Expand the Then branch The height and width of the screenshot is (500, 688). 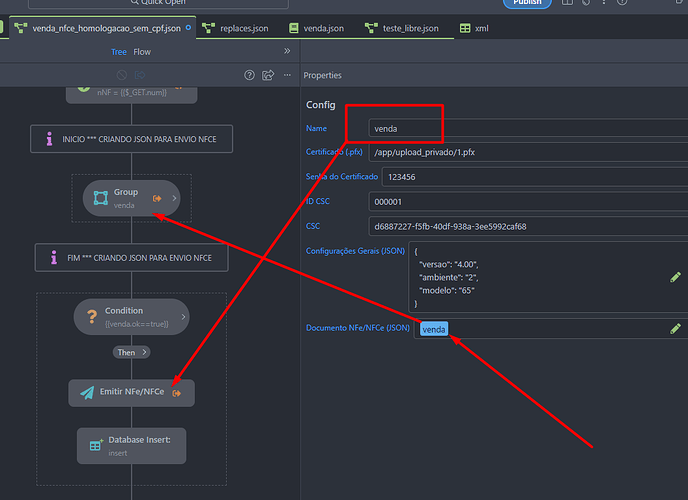[131, 352]
